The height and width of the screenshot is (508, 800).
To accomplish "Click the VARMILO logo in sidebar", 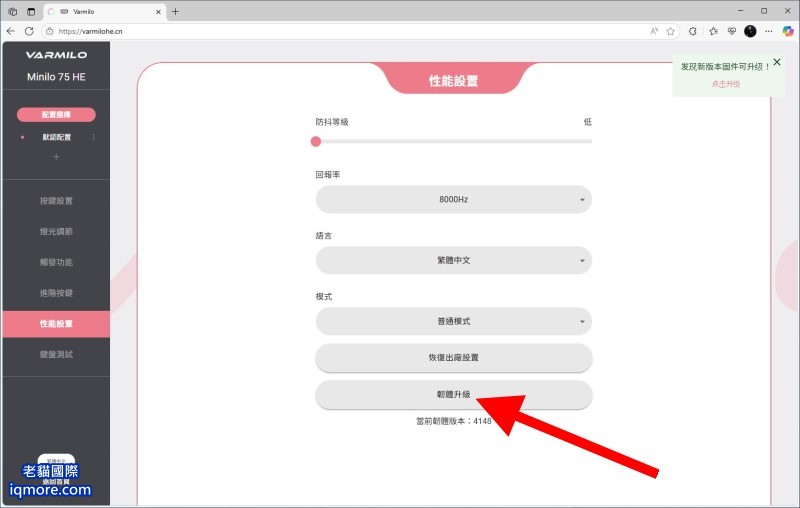I will (56, 55).
